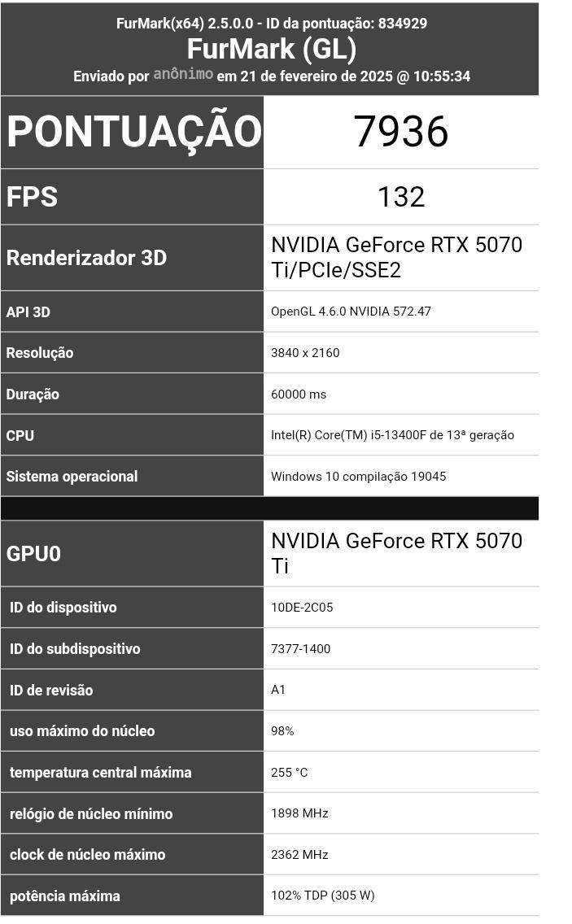Click the anônimo submitter name
Image resolution: width=572 pixels, height=924 pixels.
[x=183, y=75]
